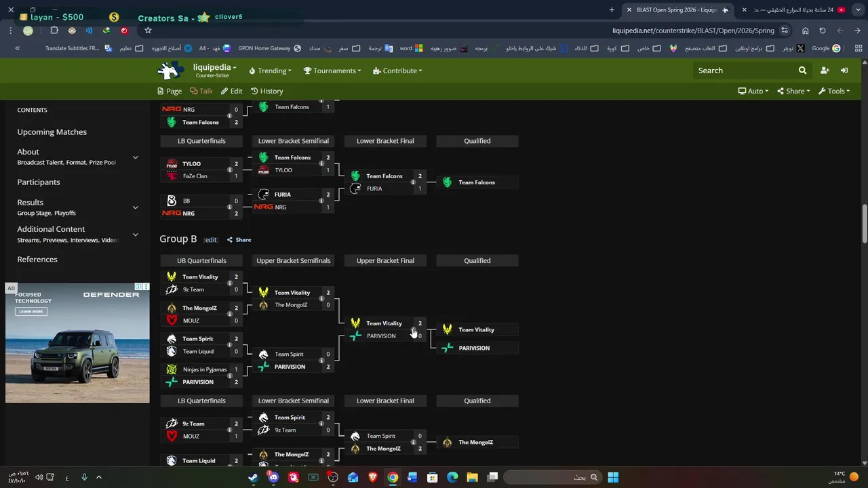This screenshot has width=868, height=488.
Task: Open match info for Team Spirit vs Team Liquid
Action: (x=229, y=344)
